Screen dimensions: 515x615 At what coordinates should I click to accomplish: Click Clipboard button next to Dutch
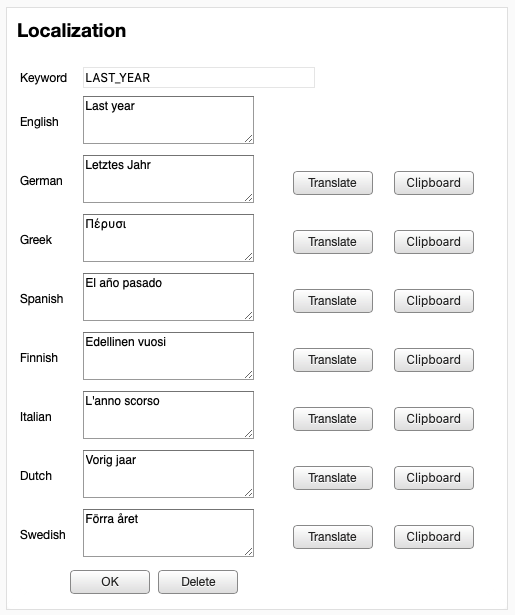[x=434, y=478]
